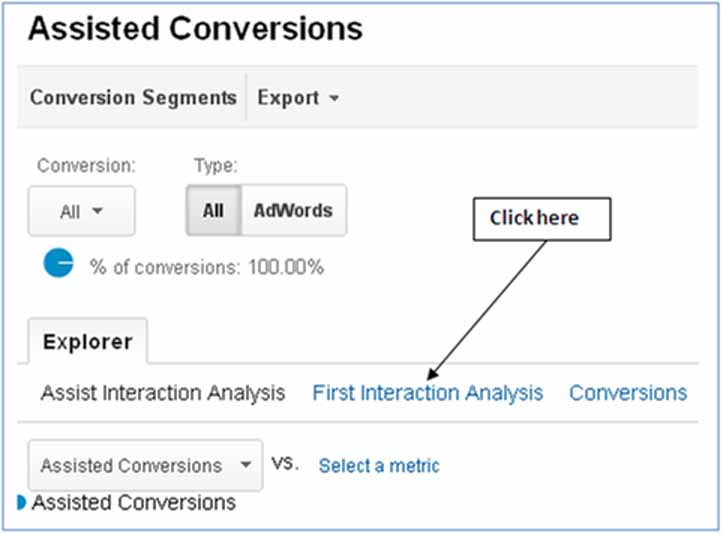This screenshot has width=723, height=533.
Task: Click the Assisted Conversions legend label
Action: 134,502
